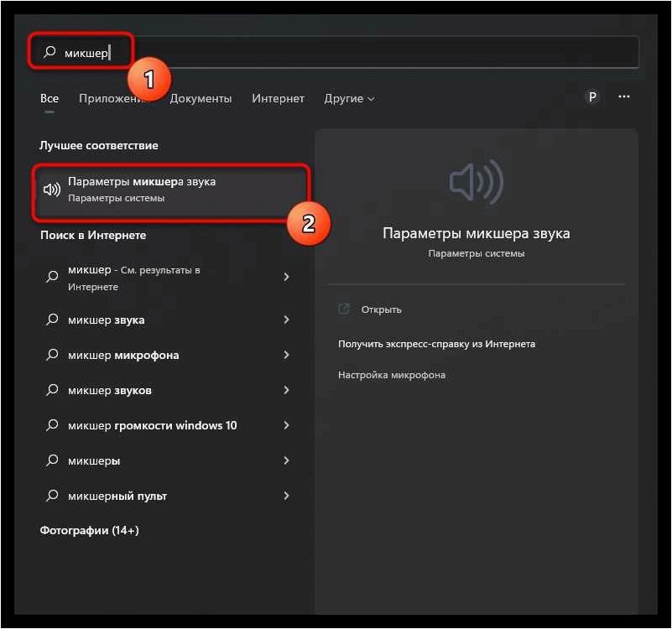Click the large speaker icon in the preview pane
672x629 pixels.
tap(477, 182)
